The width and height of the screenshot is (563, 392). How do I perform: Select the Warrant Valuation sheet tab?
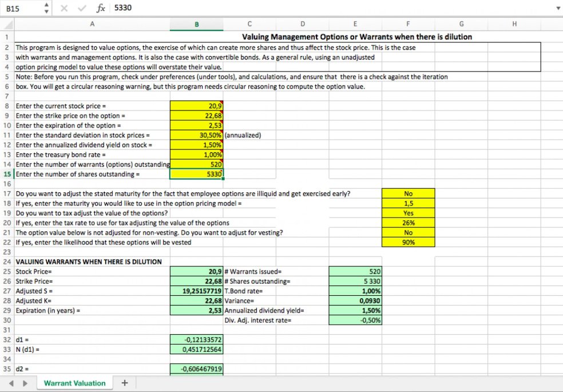[74, 382]
